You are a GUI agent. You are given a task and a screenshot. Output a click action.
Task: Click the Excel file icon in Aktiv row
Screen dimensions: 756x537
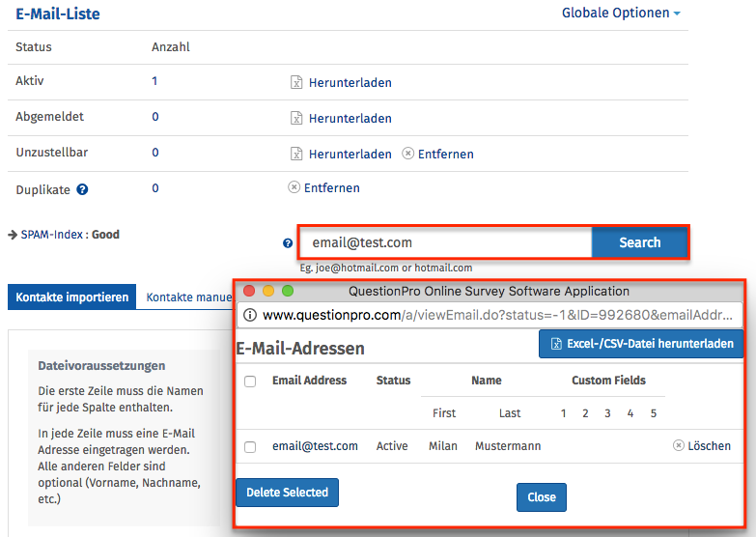(x=296, y=82)
